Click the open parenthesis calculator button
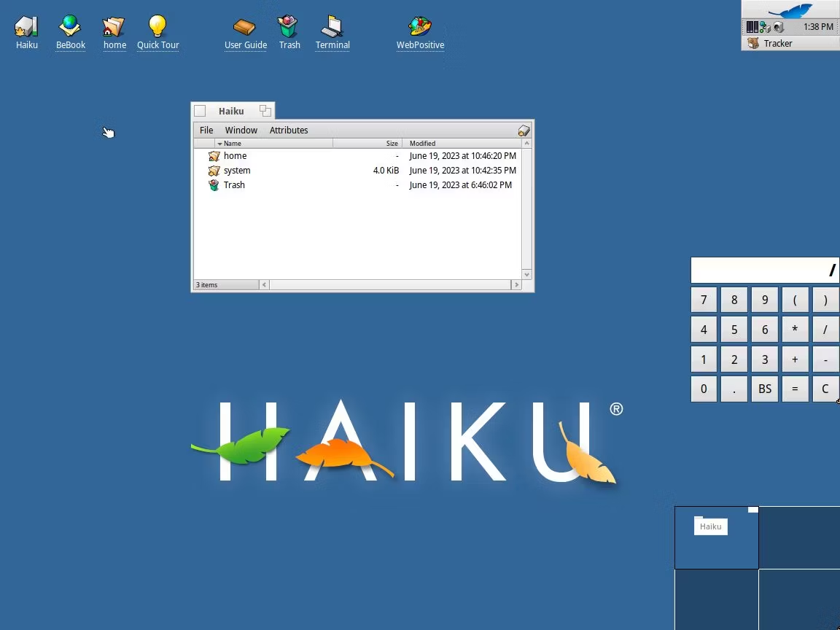840x630 pixels. coord(795,300)
